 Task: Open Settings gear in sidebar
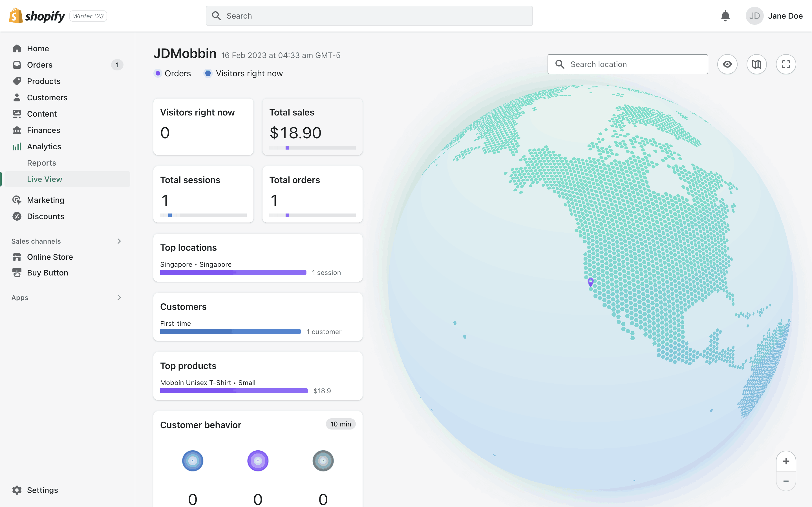(x=17, y=490)
